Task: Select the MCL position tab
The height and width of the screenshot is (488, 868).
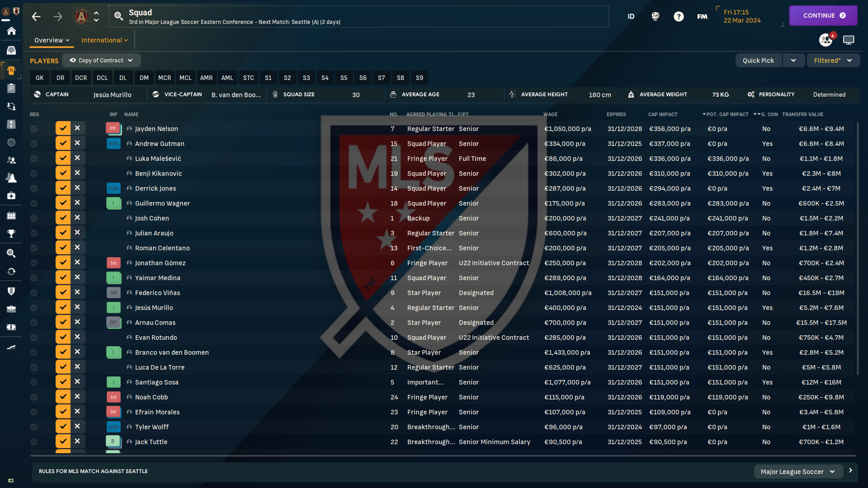Action: point(185,78)
